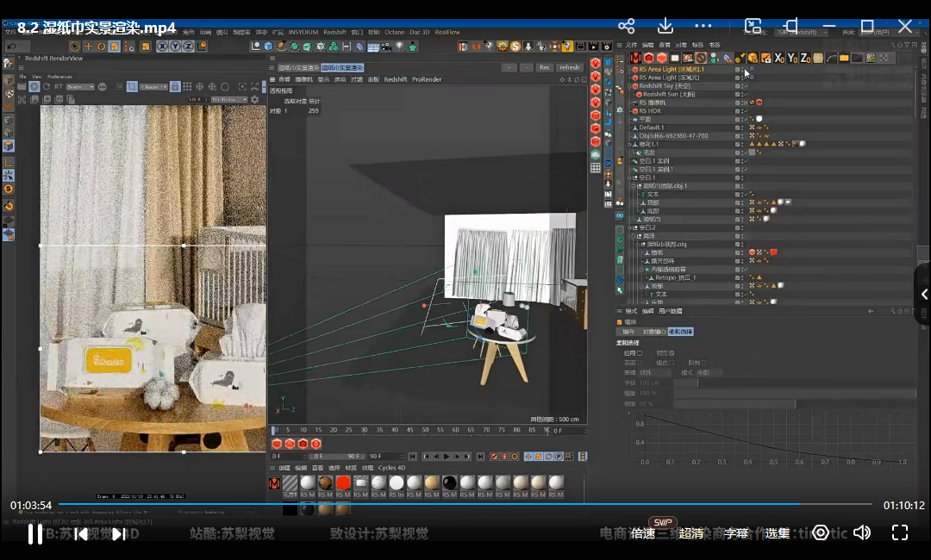Click the X0 icon in object manager toolbar
Screen dimensions: 931x560
tap(779, 58)
